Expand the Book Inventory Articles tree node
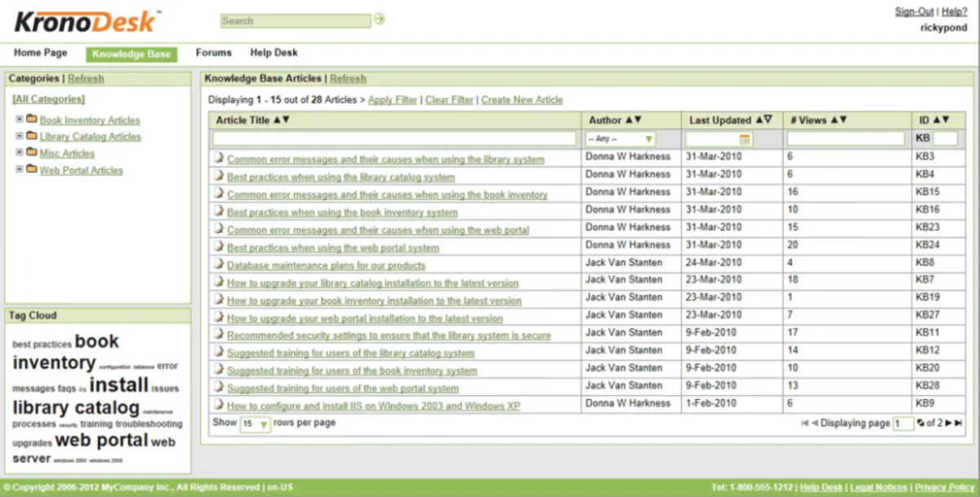980x497 pixels. tap(19, 119)
